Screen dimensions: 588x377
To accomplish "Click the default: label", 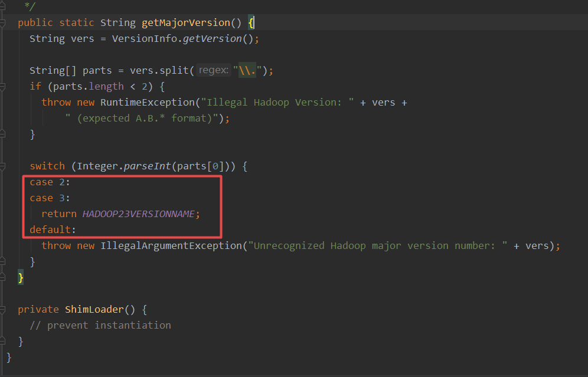I will (53, 230).
